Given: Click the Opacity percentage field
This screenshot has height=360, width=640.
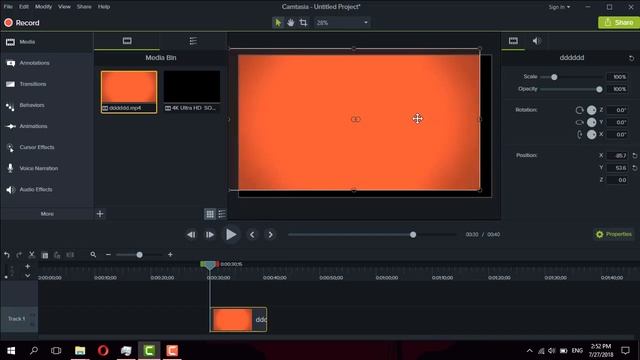Looking at the screenshot, I should coord(617,89).
